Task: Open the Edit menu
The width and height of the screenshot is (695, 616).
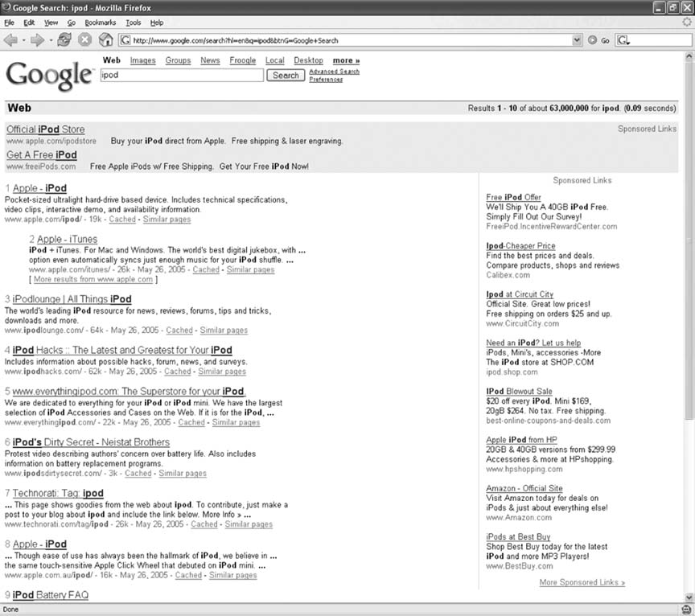Action: pos(29,23)
